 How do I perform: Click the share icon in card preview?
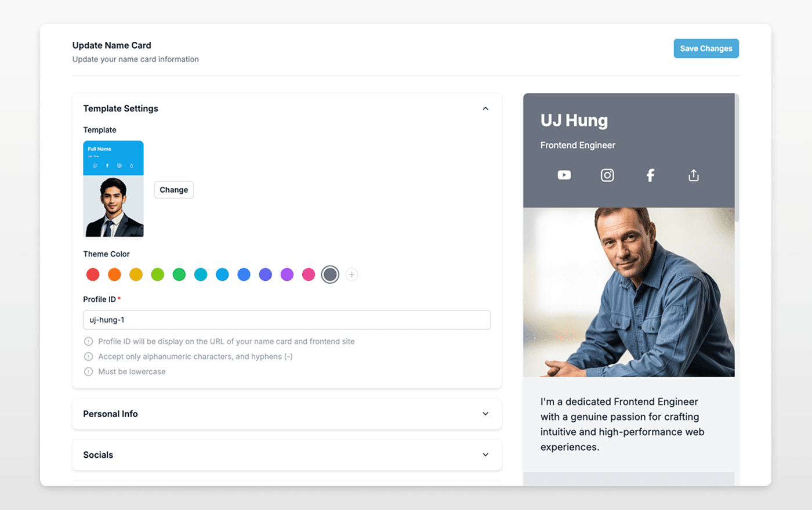[694, 175]
